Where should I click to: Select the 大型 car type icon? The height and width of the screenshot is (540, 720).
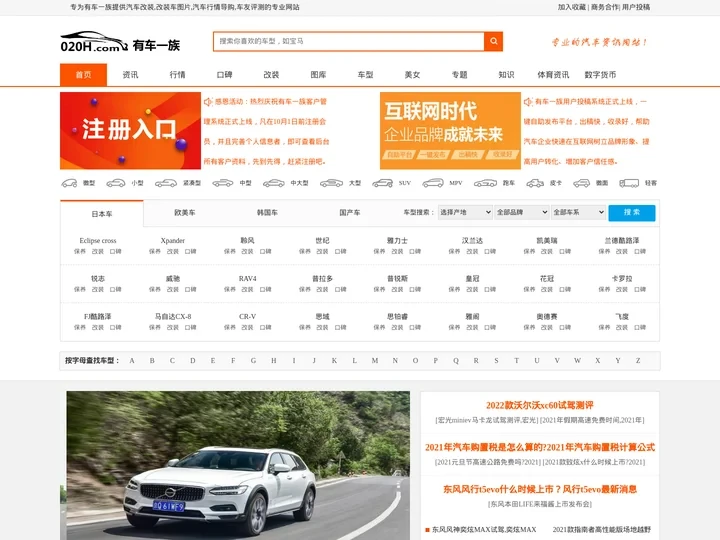pyautogui.click(x=331, y=183)
